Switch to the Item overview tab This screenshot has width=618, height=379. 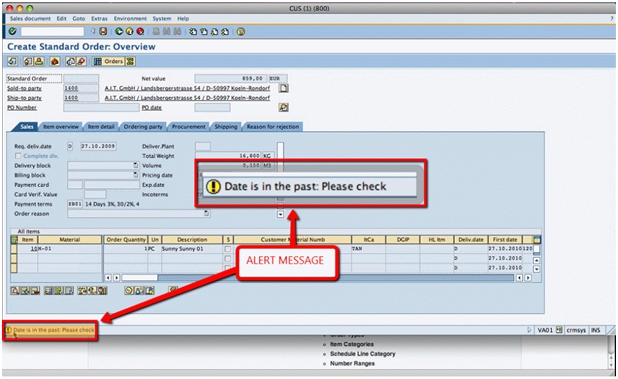61,126
